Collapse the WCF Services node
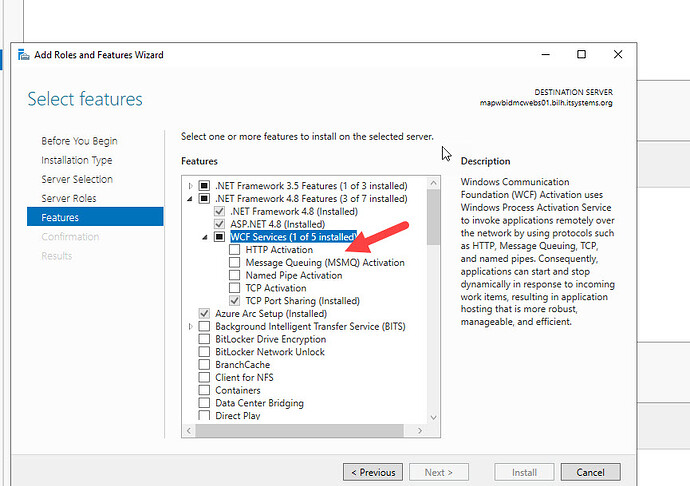690x486 pixels. [x=205, y=237]
